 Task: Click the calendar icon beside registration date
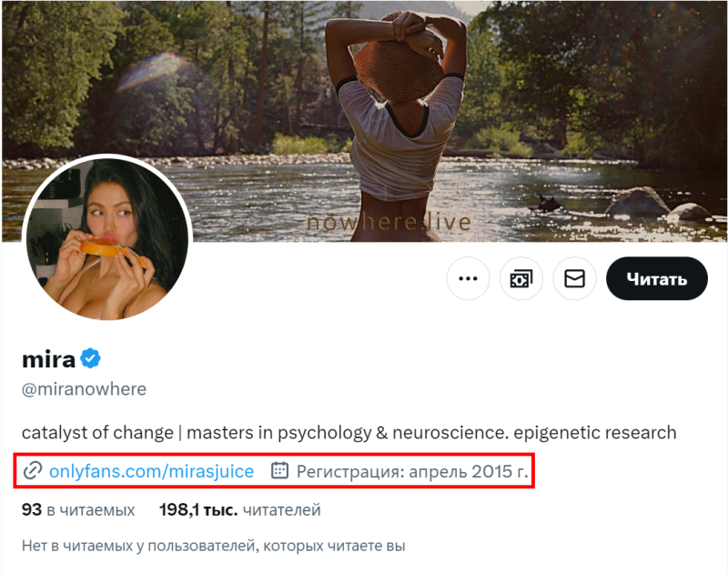click(280, 470)
